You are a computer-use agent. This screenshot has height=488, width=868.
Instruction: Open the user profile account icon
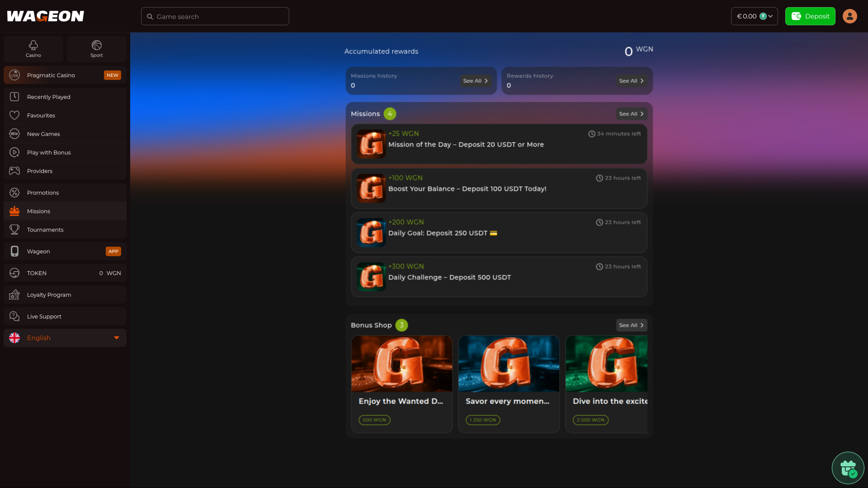click(x=849, y=16)
